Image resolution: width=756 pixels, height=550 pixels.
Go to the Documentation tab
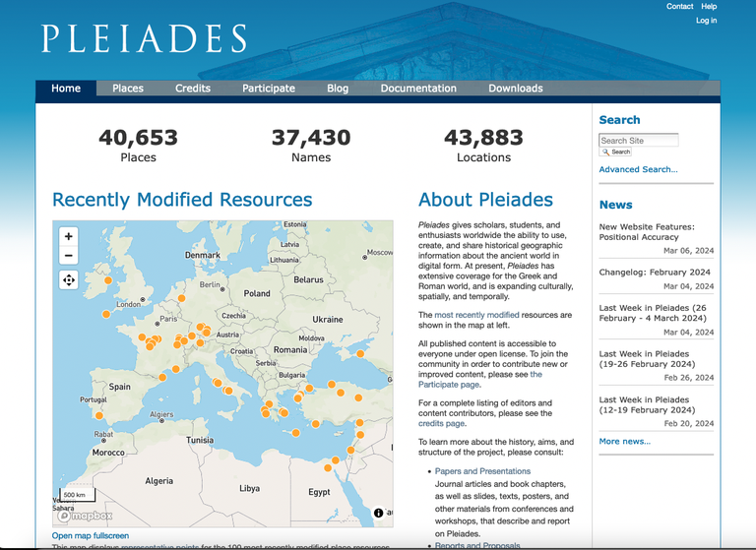coord(418,89)
